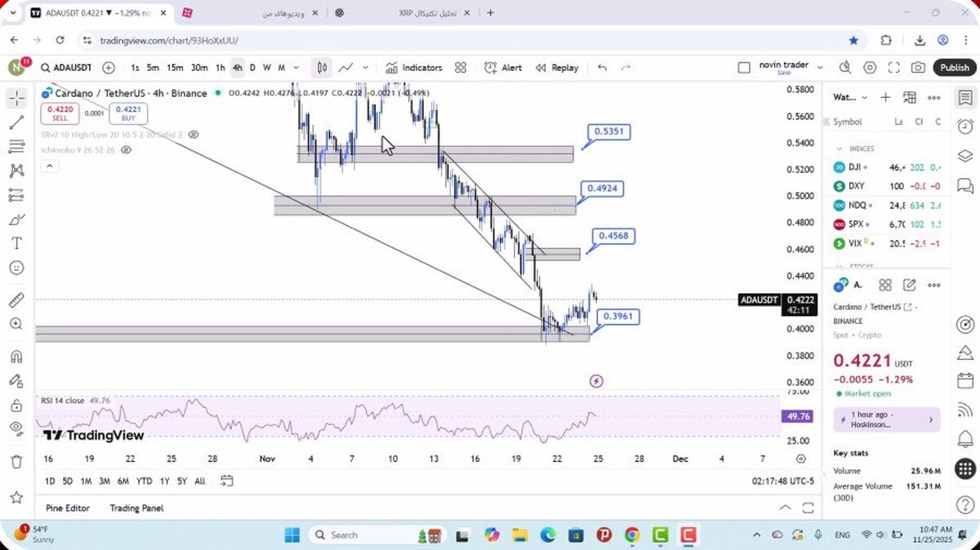Expand the novin trader layout dropdown
This screenshot has width=980, height=550.
821,68
